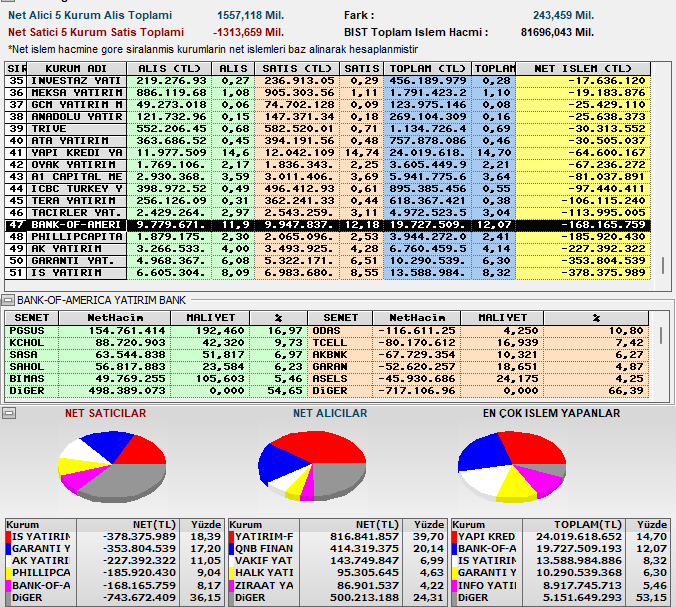The image size is (676, 607).
Task: Click the SAHOL stock row
Action: [x=156, y=367]
